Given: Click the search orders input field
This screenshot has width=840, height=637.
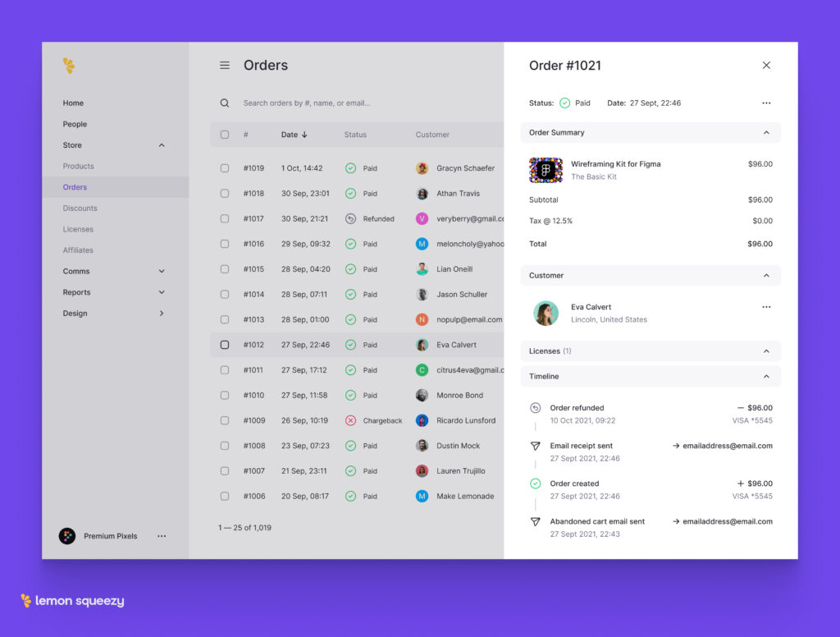Looking at the screenshot, I should pyautogui.click(x=307, y=103).
